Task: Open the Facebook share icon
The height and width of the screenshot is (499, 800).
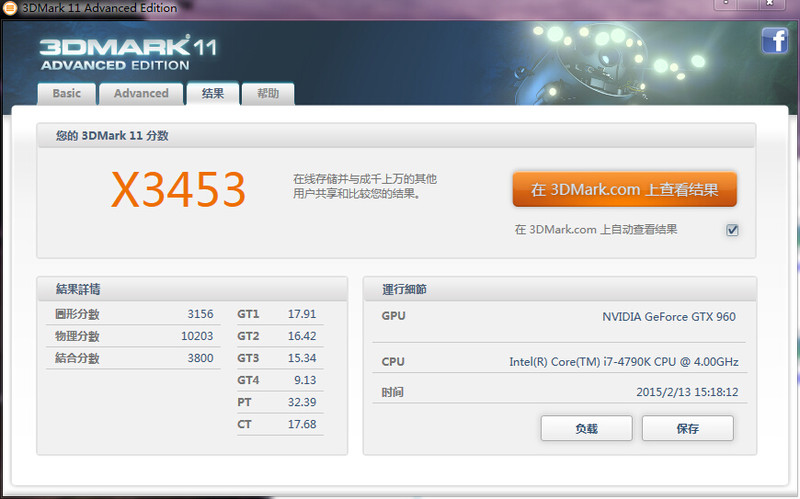Action: point(774,40)
